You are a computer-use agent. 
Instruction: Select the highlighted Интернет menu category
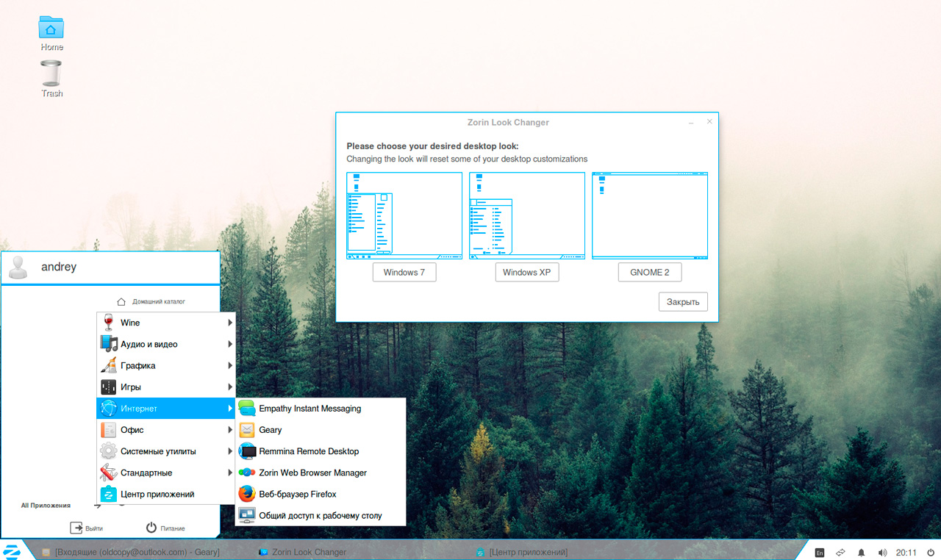[166, 409]
